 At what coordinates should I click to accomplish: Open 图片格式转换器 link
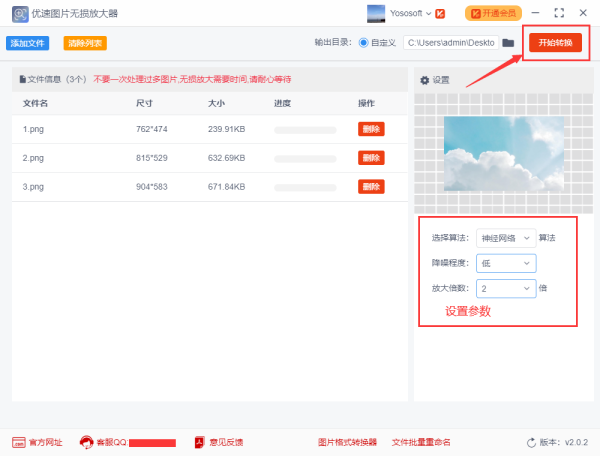347,442
